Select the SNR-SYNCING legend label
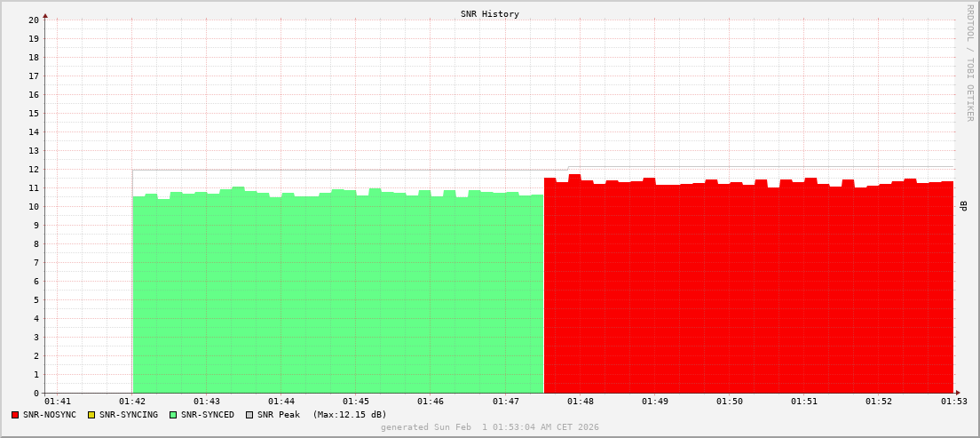Screen dimensions: 980x438 click(x=128, y=415)
